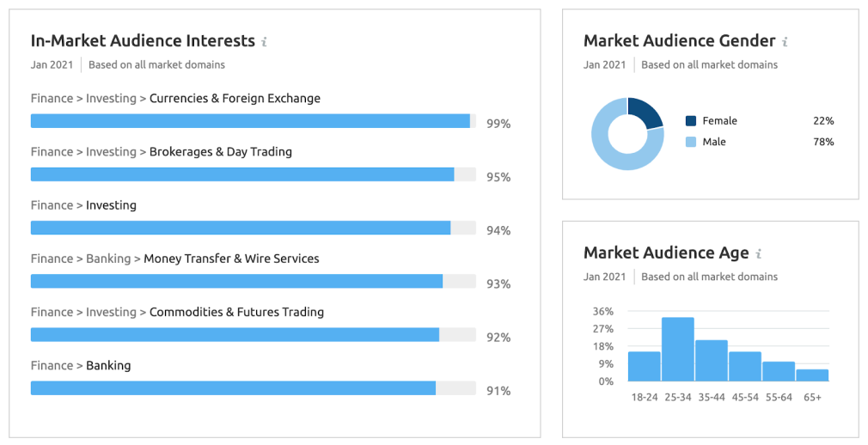Click the 55-64 age histogram bar
Image resolution: width=868 pixels, height=445 pixels.
(779, 371)
